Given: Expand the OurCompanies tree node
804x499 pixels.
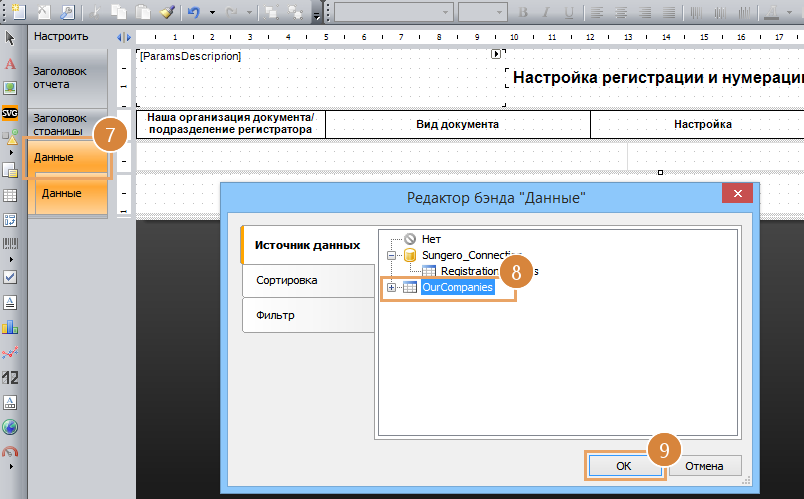Looking at the screenshot, I should pos(392,288).
